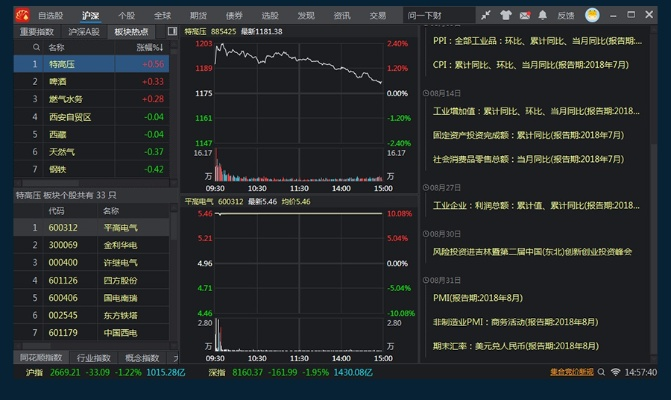The image size is (671, 400).
Task: Select stock 601179 中国西电 row
Action: coord(92,333)
